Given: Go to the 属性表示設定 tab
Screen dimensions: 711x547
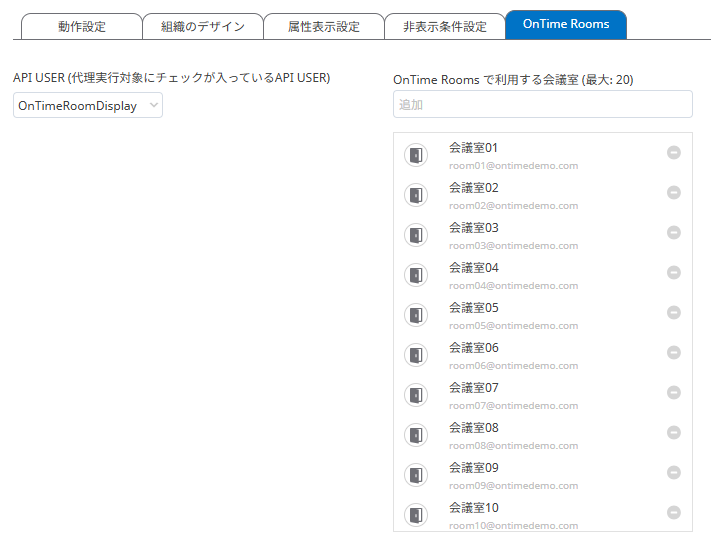Looking at the screenshot, I should [x=323, y=27].
